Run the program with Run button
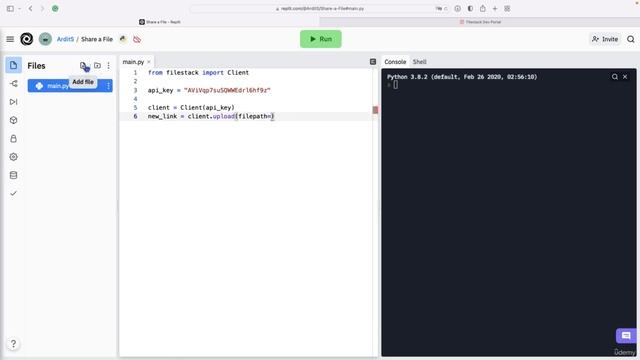The width and height of the screenshot is (640, 360). [321, 39]
